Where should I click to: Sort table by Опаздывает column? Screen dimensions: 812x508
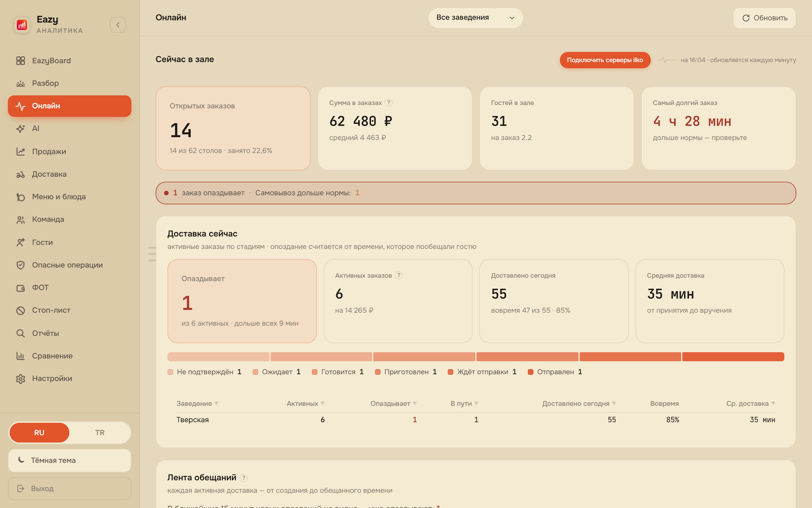coord(393,403)
